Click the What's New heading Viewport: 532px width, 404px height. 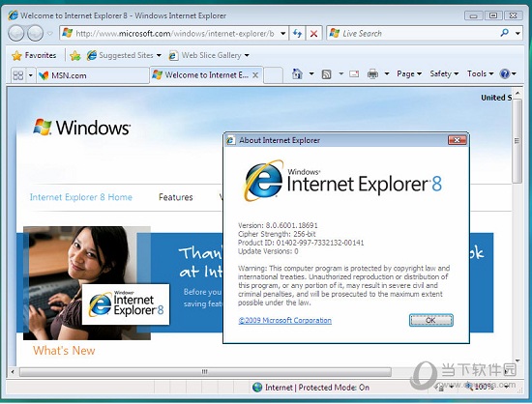[64, 351]
